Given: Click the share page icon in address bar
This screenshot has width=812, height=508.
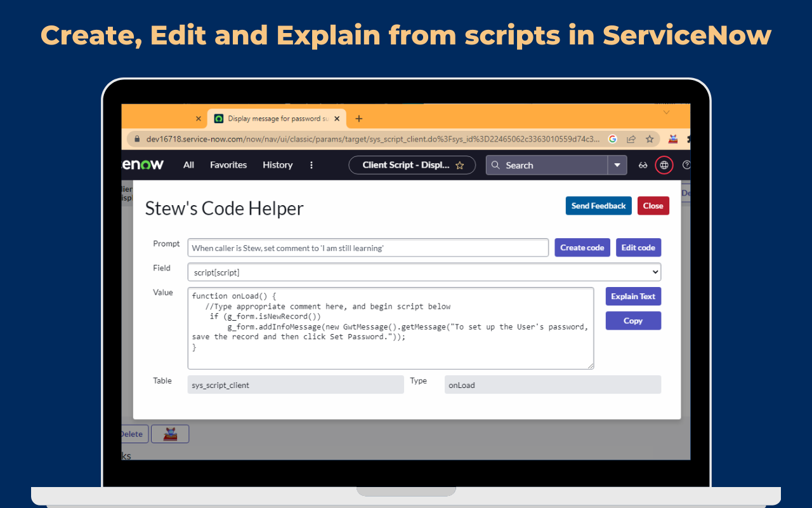Looking at the screenshot, I should [631, 139].
